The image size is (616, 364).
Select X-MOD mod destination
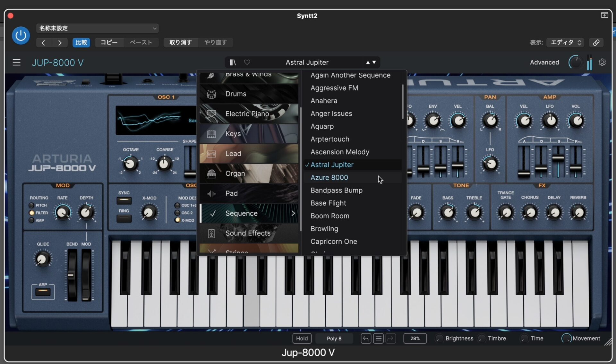(177, 220)
